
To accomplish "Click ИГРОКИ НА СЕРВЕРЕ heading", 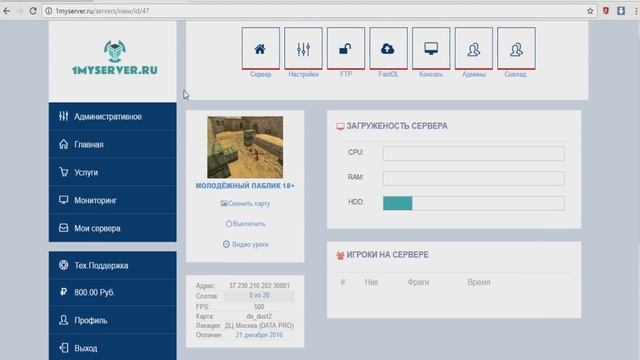I will [x=387, y=255].
